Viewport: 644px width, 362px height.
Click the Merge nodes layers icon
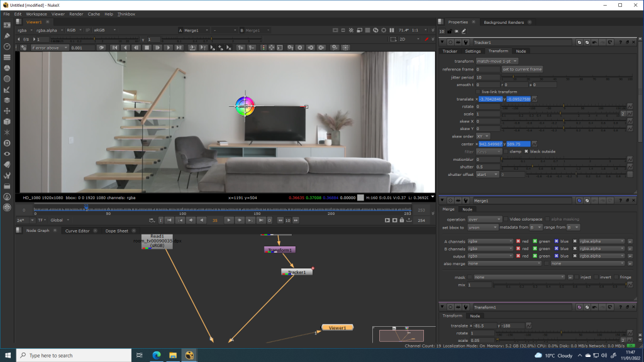pos(7,99)
